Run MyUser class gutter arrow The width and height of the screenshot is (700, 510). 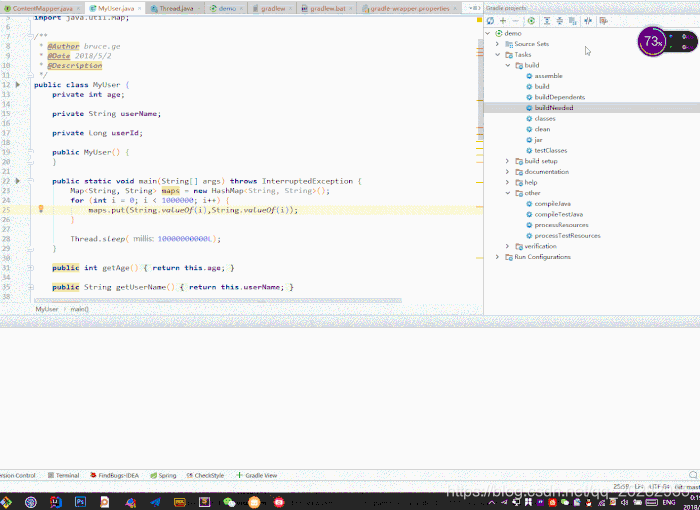point(18,84)
